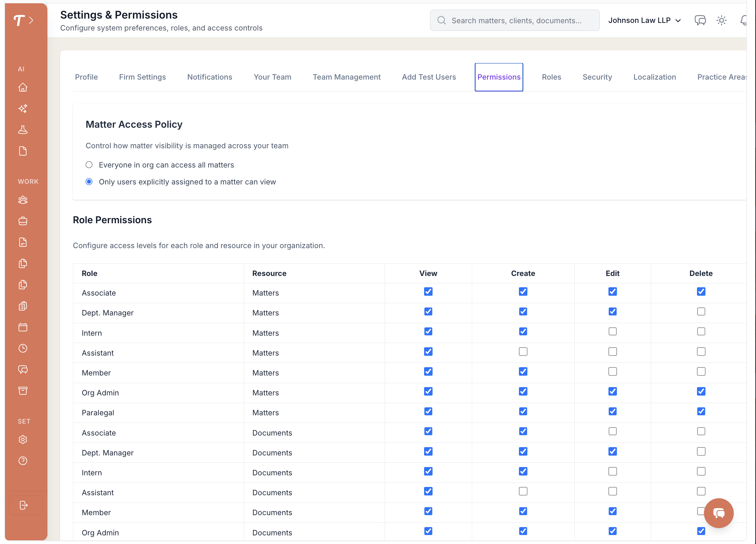Open the floating chat support button

718,513
